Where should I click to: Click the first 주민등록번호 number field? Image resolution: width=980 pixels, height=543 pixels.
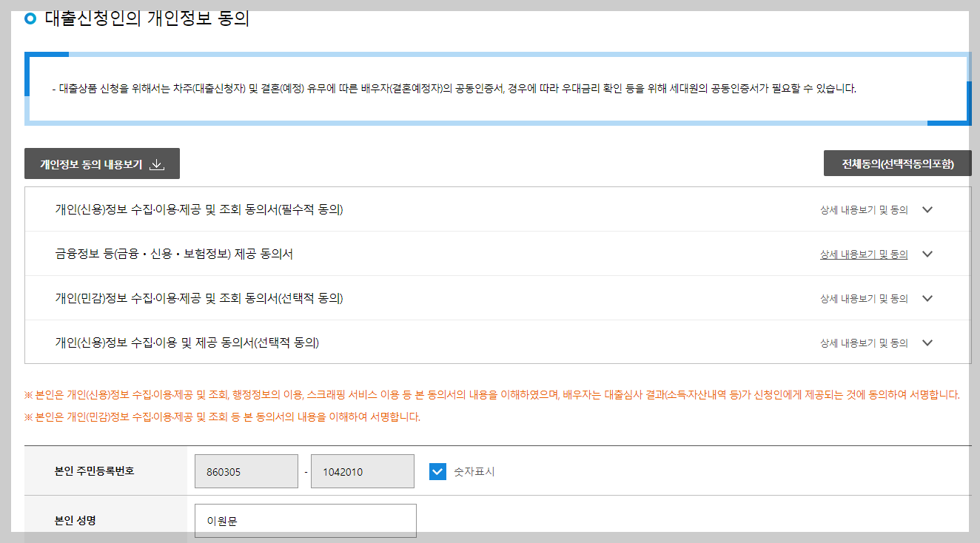pos(246,471)
